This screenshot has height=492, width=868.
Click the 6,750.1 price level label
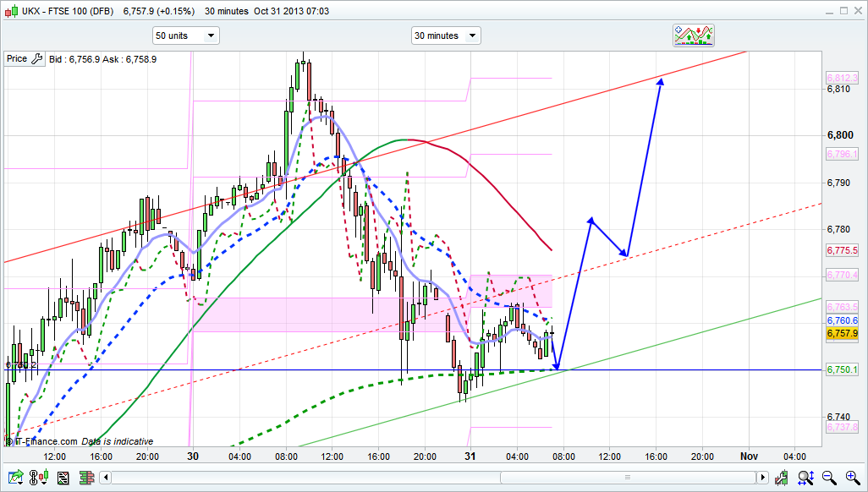click(x=842, y=370)
